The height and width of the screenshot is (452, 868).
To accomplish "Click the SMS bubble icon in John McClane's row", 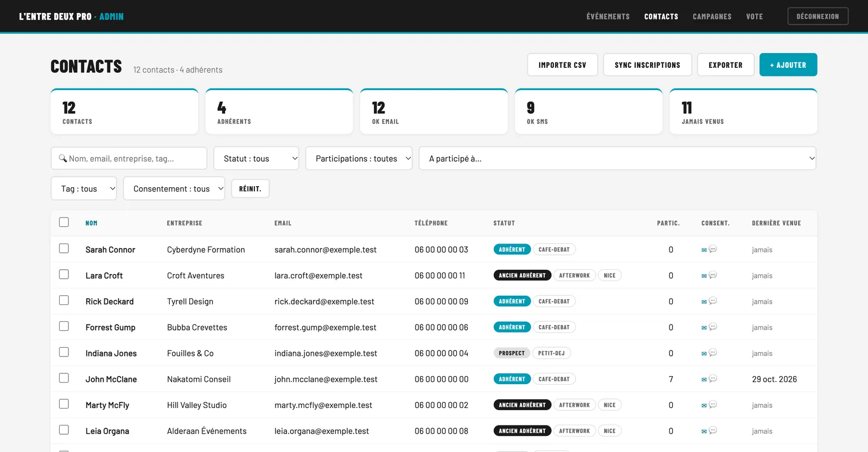I will click(713, 379).
